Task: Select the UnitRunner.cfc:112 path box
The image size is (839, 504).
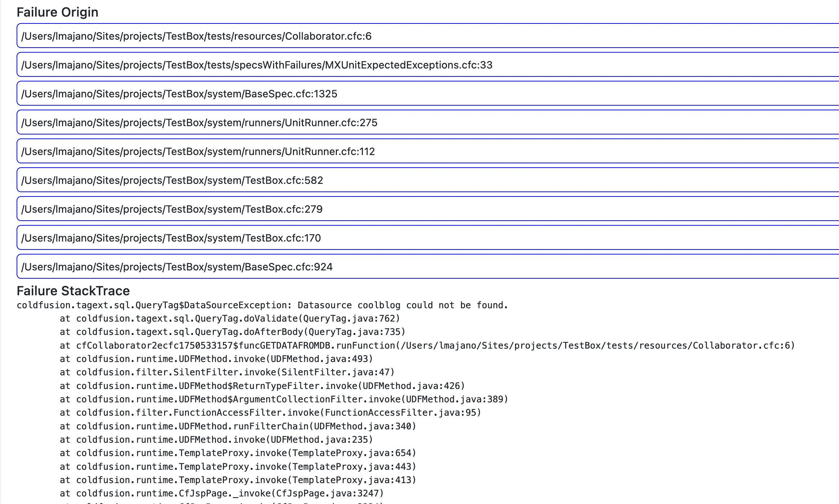Action: coord(198,151)
